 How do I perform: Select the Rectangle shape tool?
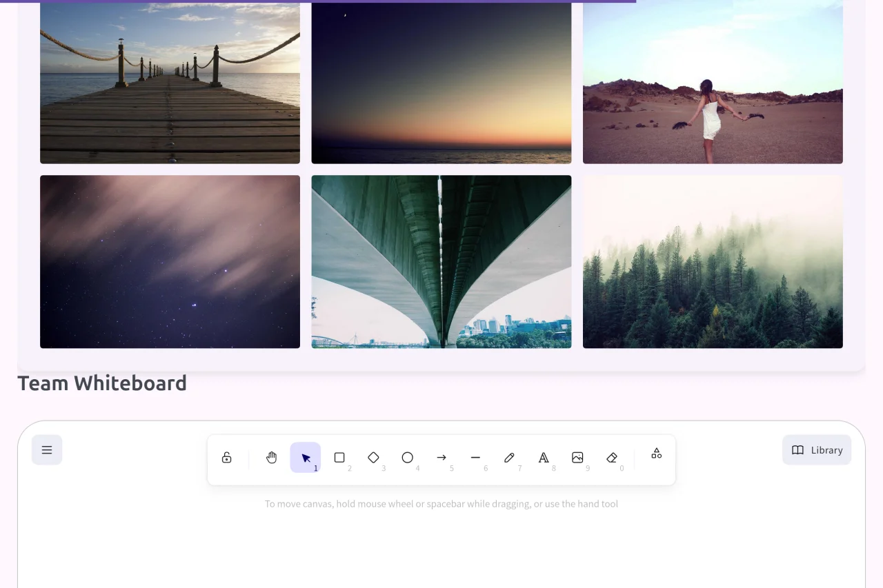click(339, 458)
